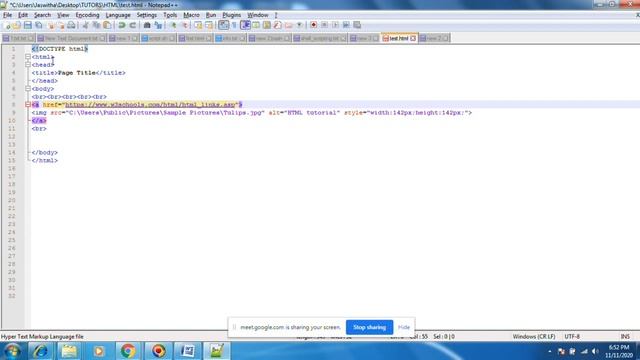Open the Edit menu

click(23, 15)
